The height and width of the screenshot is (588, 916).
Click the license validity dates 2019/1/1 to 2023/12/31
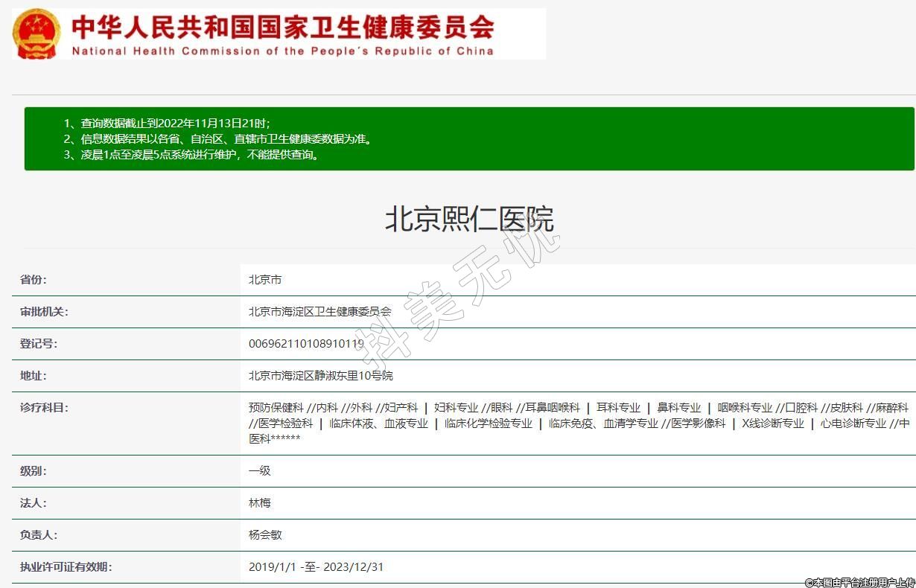316,567
